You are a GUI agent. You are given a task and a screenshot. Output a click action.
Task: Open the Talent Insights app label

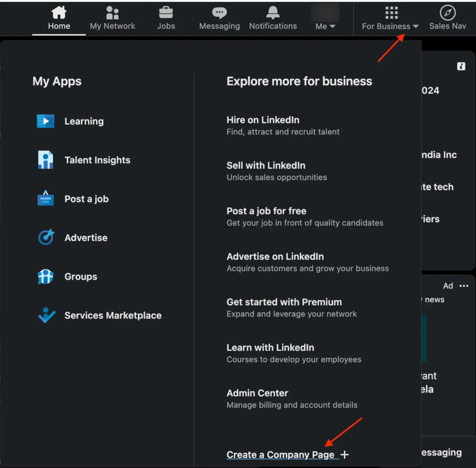click(x=97, y=160)
